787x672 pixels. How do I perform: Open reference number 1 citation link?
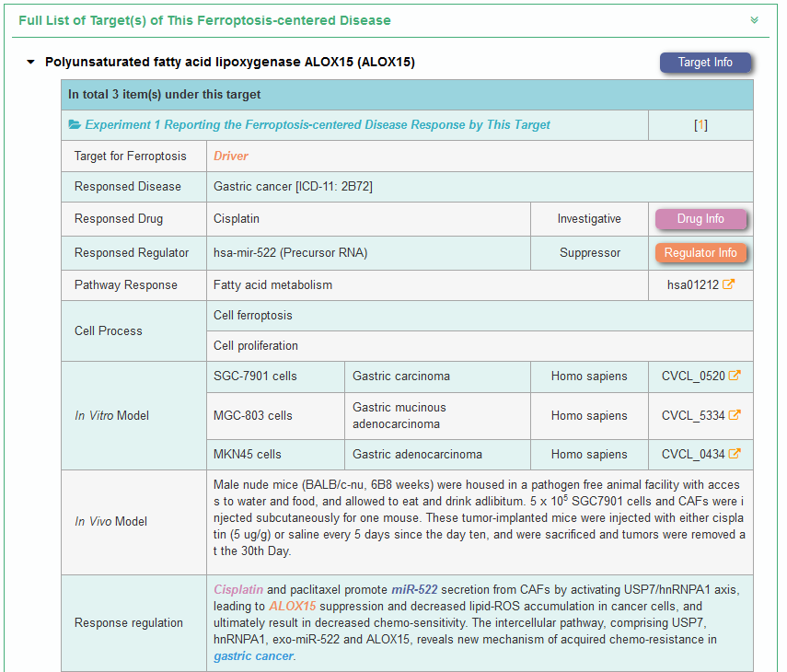click(700, 125)
